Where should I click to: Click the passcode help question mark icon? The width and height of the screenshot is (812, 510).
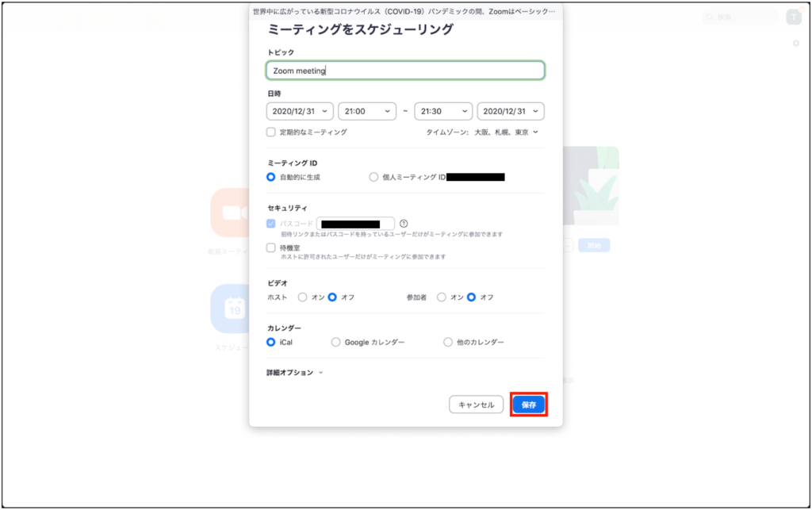(x=404, y=224)
